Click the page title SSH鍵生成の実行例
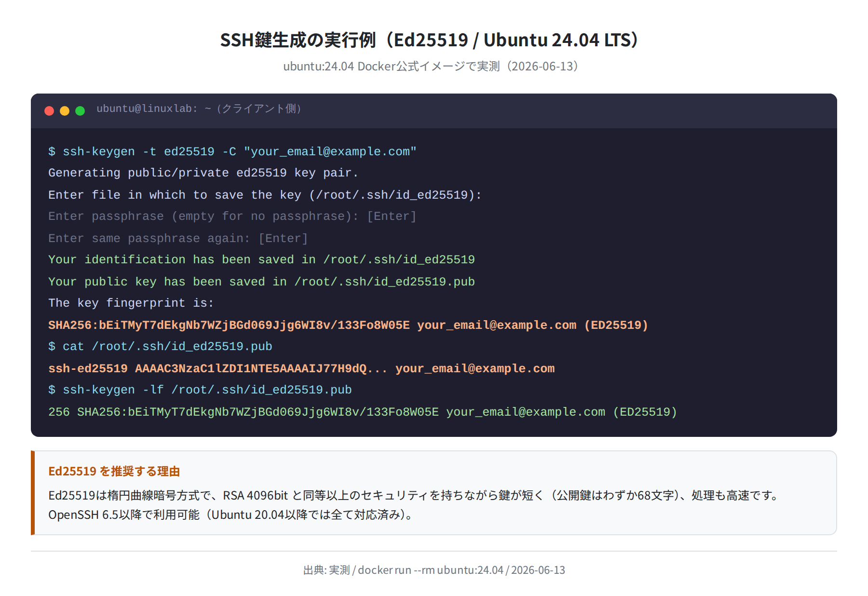This screenshot has width=868, height=596. 429,40
